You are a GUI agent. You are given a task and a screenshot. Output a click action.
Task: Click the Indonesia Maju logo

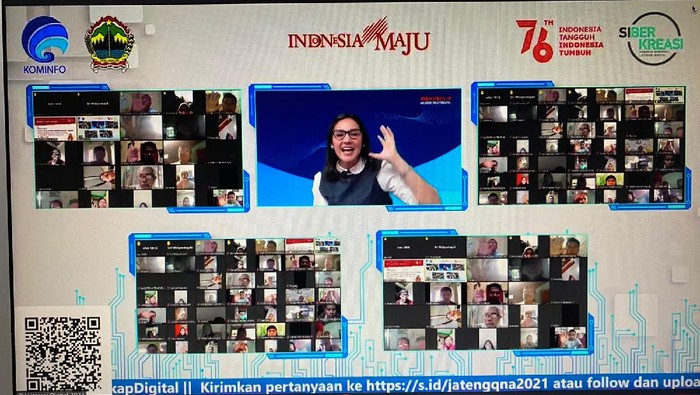point(359,37)
